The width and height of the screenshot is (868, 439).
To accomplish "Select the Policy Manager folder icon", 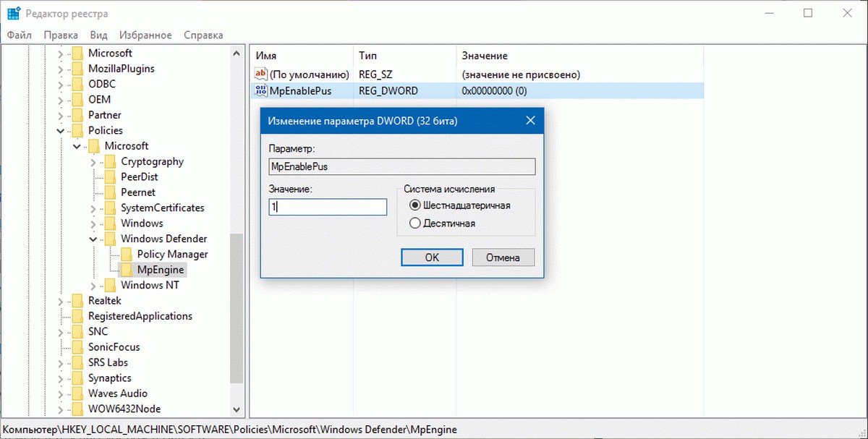I will 126,255.
